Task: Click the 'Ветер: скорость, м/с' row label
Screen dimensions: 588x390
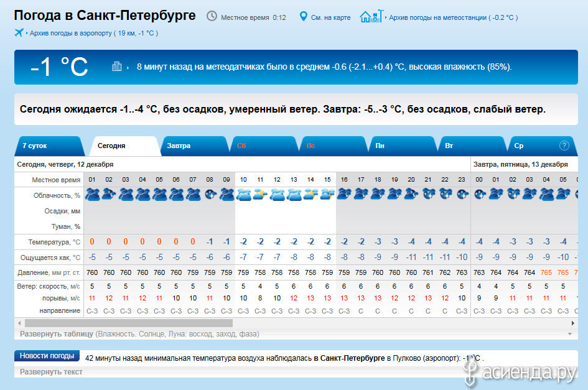Action: (x=49, y=286)
